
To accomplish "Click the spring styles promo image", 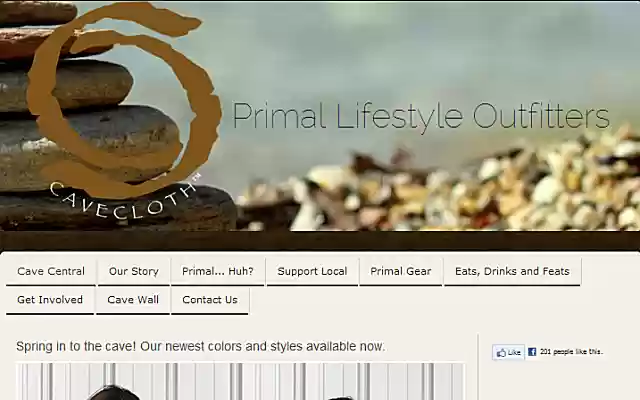I will pyautogui.click(x=240, y=381).
